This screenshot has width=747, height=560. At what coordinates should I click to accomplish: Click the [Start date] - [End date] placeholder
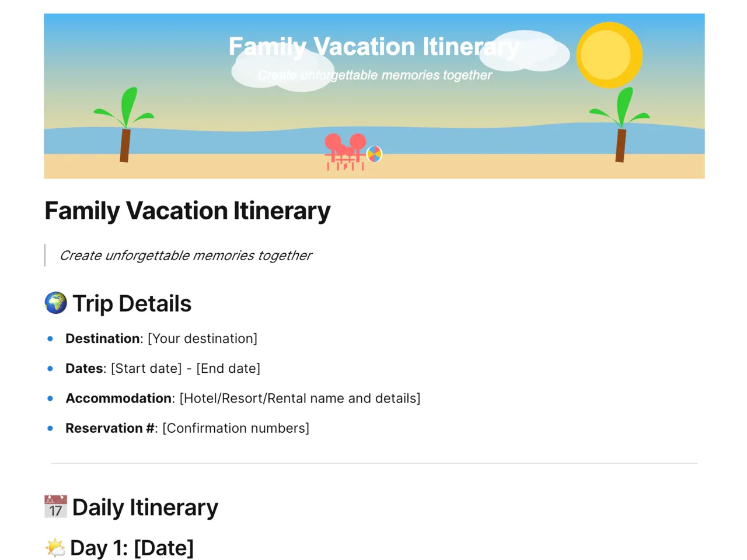pyautogui.click(x=186, y=369)
